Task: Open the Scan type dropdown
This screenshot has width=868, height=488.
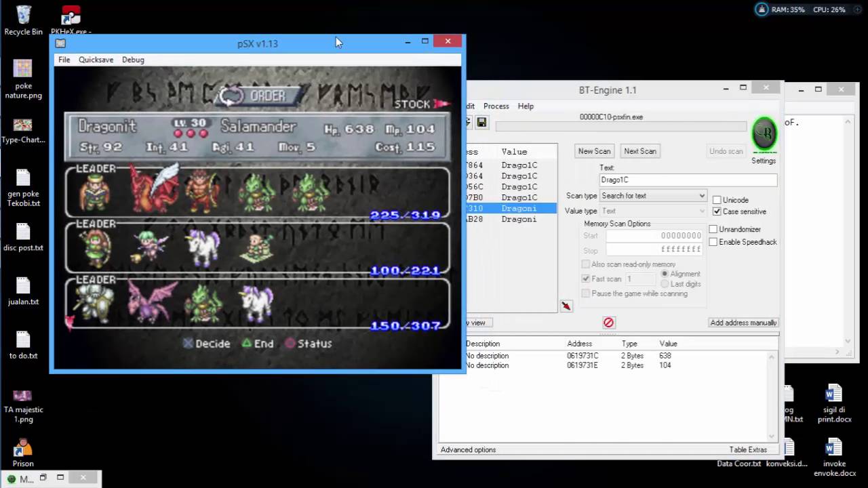Action: pos(653,196)
